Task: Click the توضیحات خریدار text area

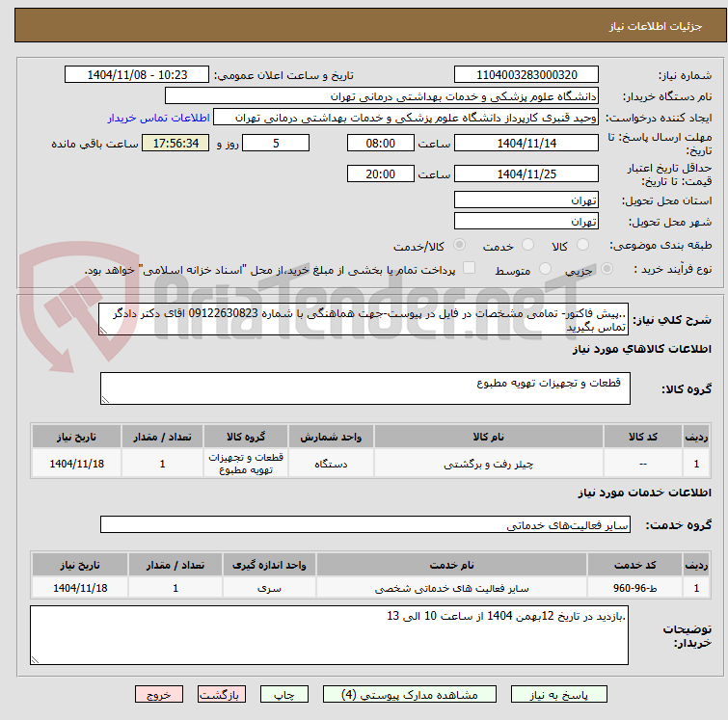Action: (329, 635)
